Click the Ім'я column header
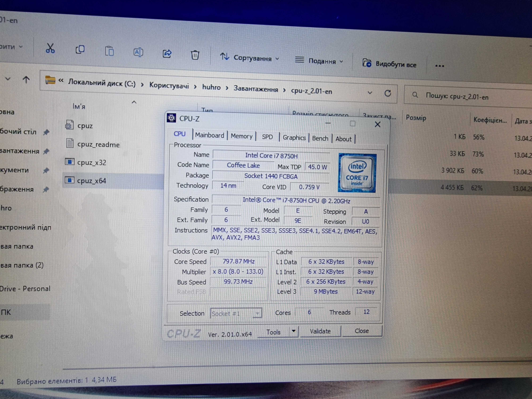Screen dimensions: 532x399 tap(79, 106)
